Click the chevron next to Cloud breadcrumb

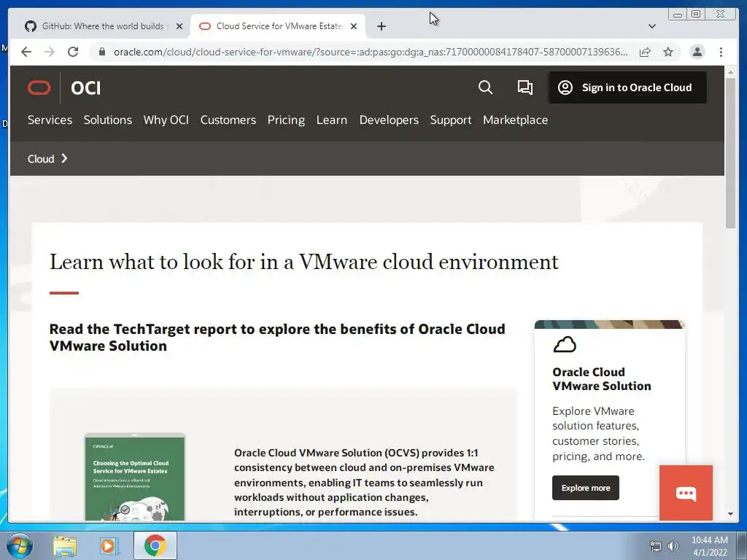coord(64,158)
